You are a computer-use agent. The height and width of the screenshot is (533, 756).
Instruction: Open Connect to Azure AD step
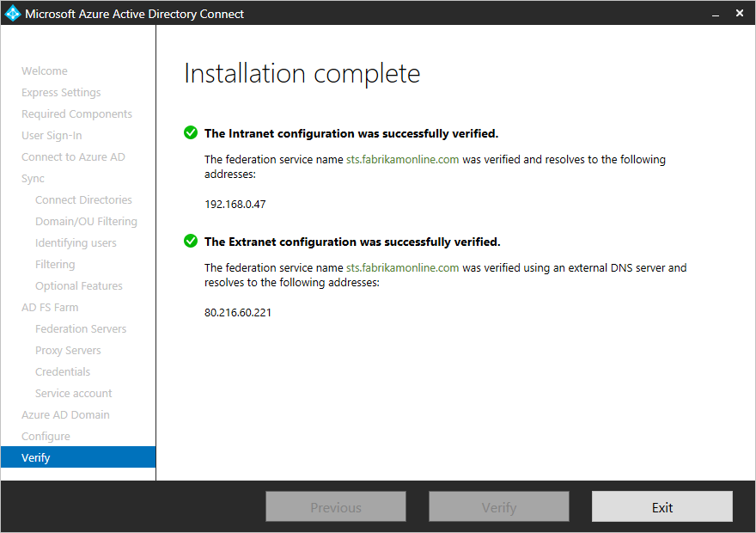pyautogui.click(x=73, y=157)
